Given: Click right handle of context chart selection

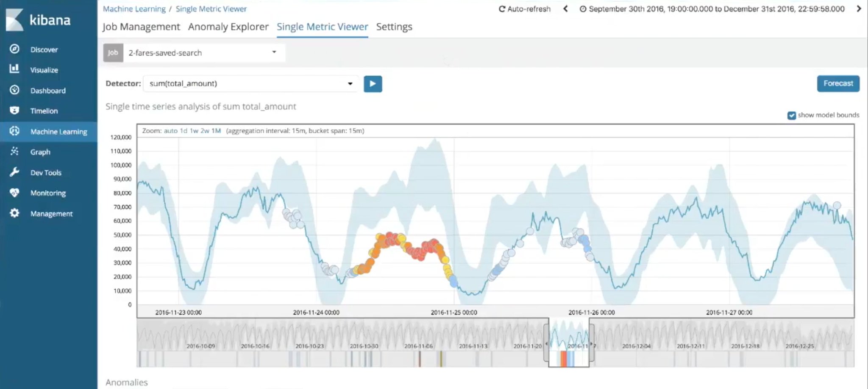Looking at the screenshot, I should 592,343.
